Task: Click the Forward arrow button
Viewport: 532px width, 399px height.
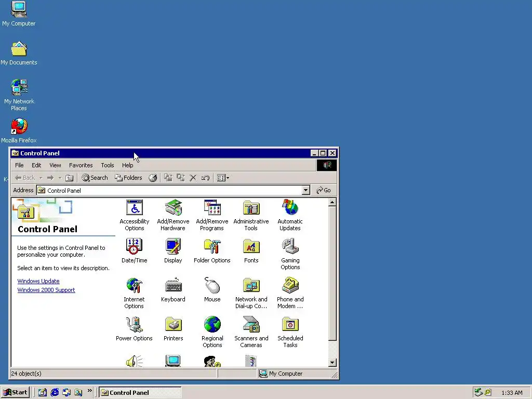Action: tap(50, 178)
